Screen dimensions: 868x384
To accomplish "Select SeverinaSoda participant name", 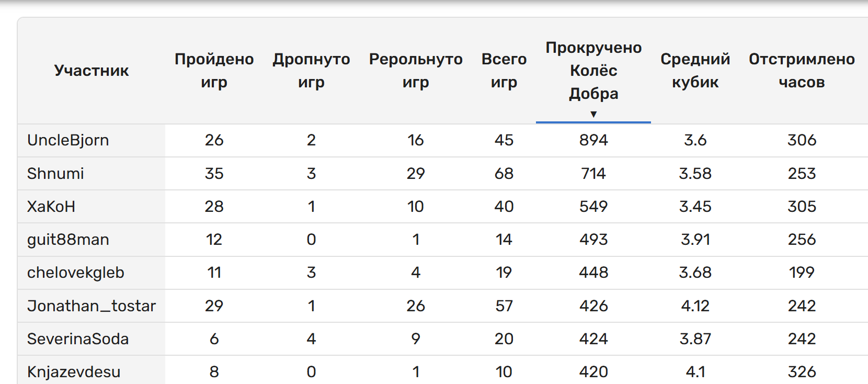I will point(78,339).
